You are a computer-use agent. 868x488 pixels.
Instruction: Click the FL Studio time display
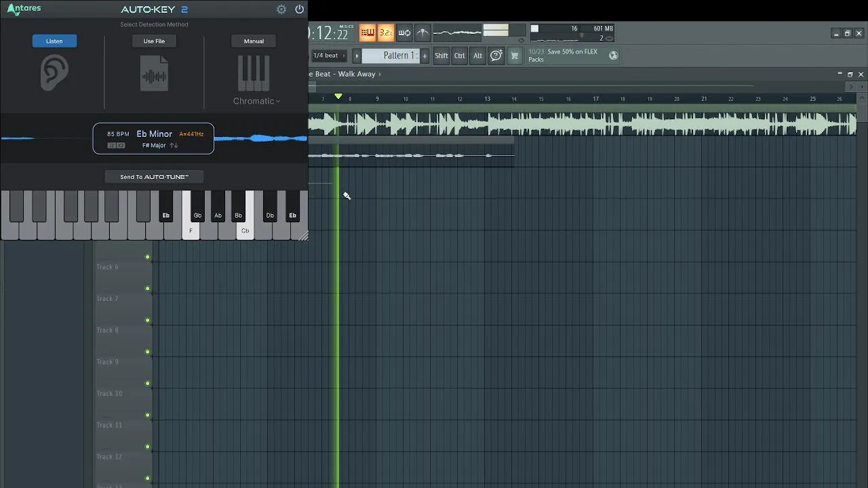pos(330,33)
